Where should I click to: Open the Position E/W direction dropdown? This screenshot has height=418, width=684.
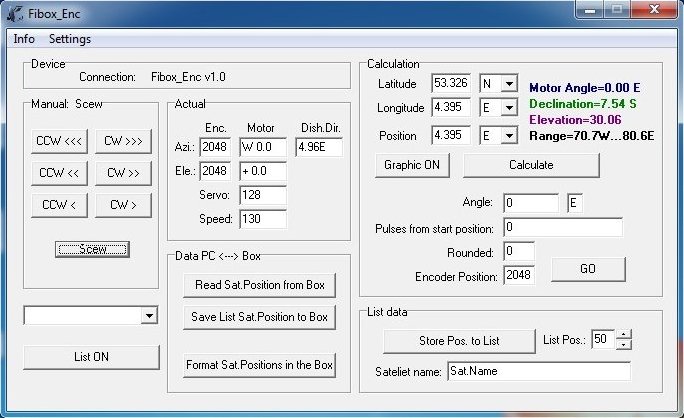pos(509,135)
